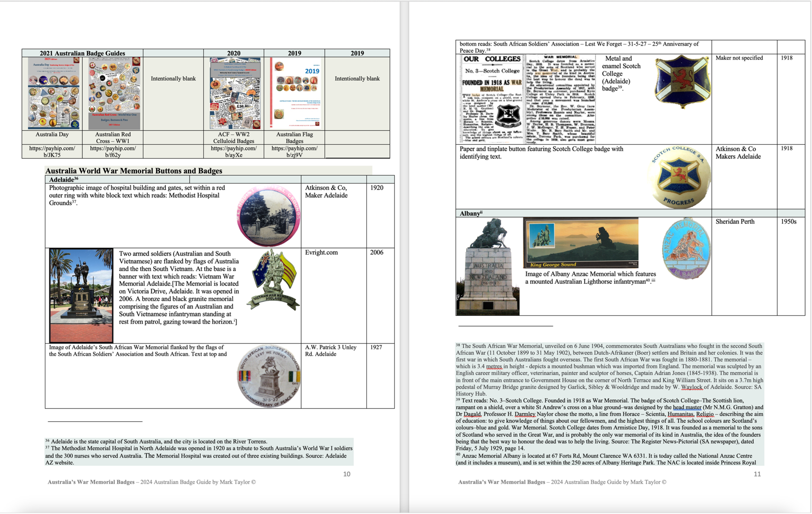Screen dimensions: 812x514
Task: Click the payhip.com b/ayXe link
Action: [234, 151]
